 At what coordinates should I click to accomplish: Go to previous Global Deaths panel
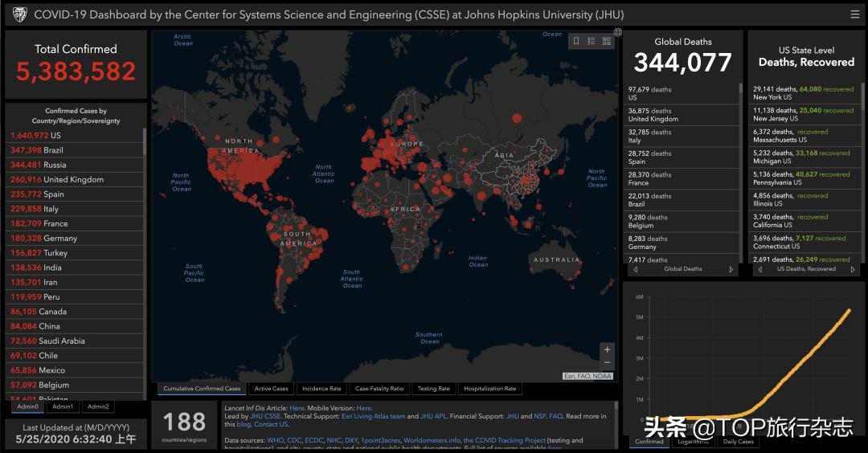click(x=636, y=270)
